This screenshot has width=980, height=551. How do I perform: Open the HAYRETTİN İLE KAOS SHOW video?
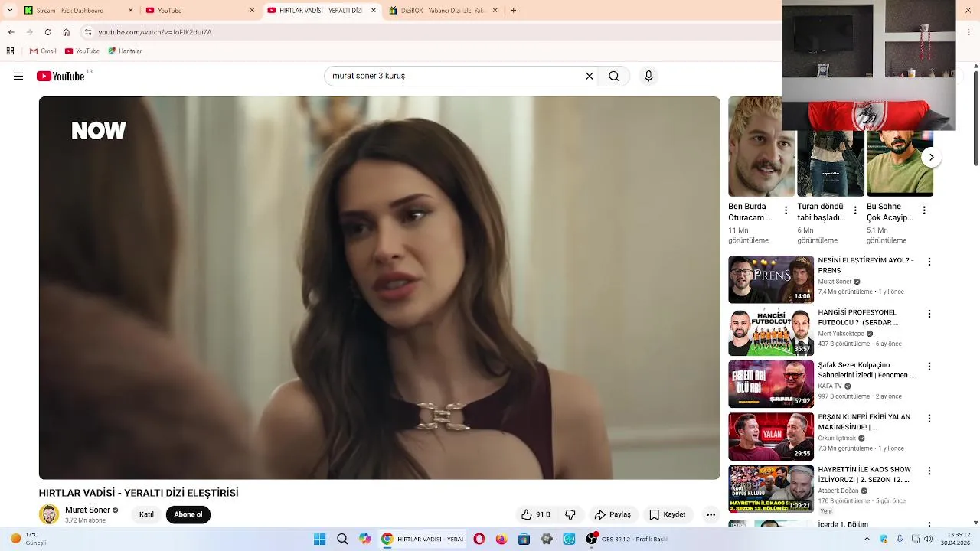pos(771,488)
